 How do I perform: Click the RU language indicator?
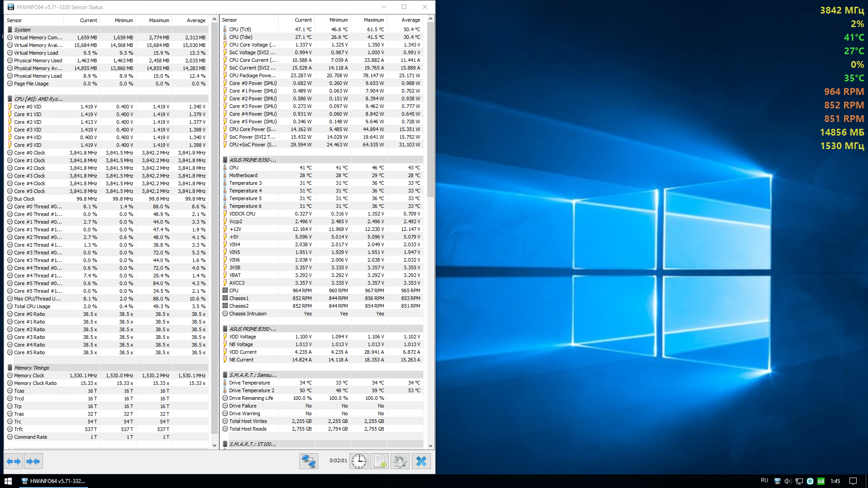764,481
